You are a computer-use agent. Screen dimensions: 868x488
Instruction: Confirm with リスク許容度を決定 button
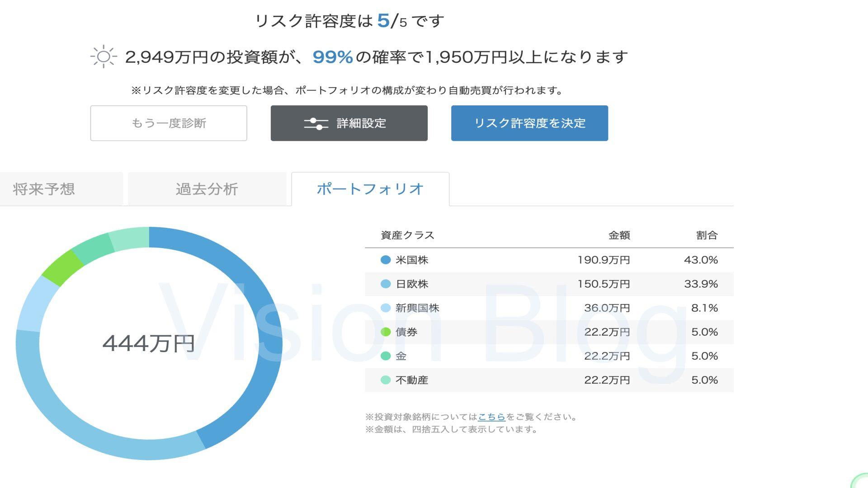(529, 123)
